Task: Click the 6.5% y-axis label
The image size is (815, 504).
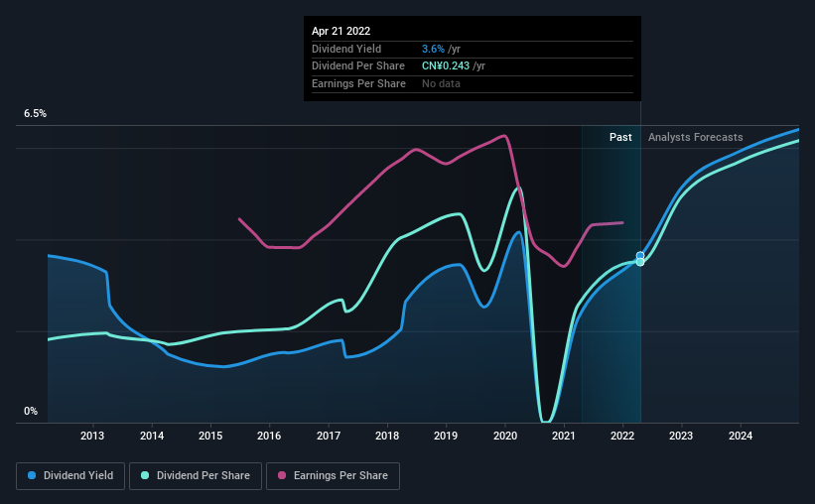Action: point(35,113)
